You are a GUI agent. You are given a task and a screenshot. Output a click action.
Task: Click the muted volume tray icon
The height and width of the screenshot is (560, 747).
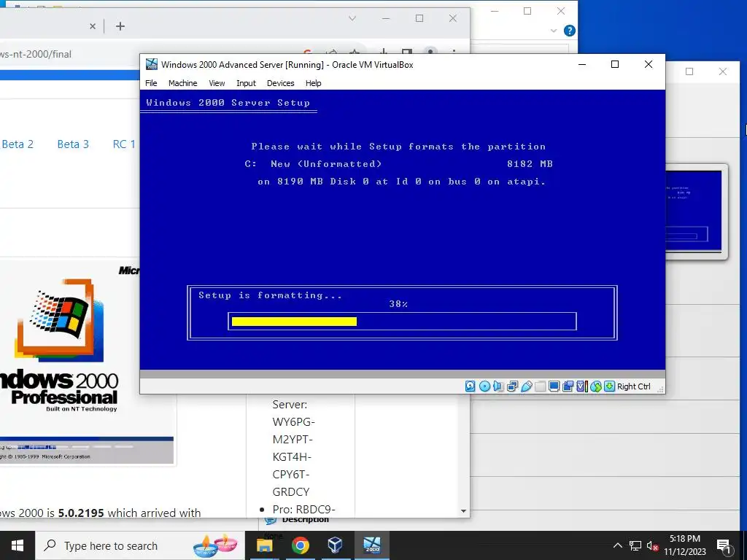653,545
